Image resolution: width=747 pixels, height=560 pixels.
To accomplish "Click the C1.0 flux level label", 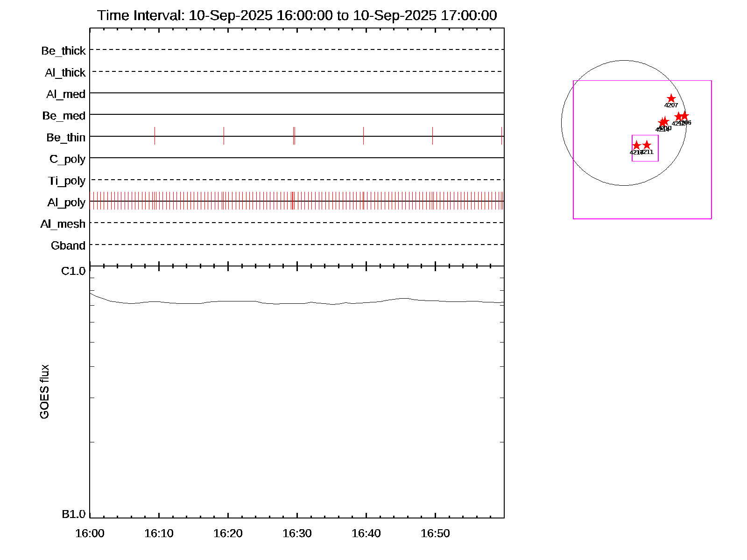I will click(x=73, y=271).
